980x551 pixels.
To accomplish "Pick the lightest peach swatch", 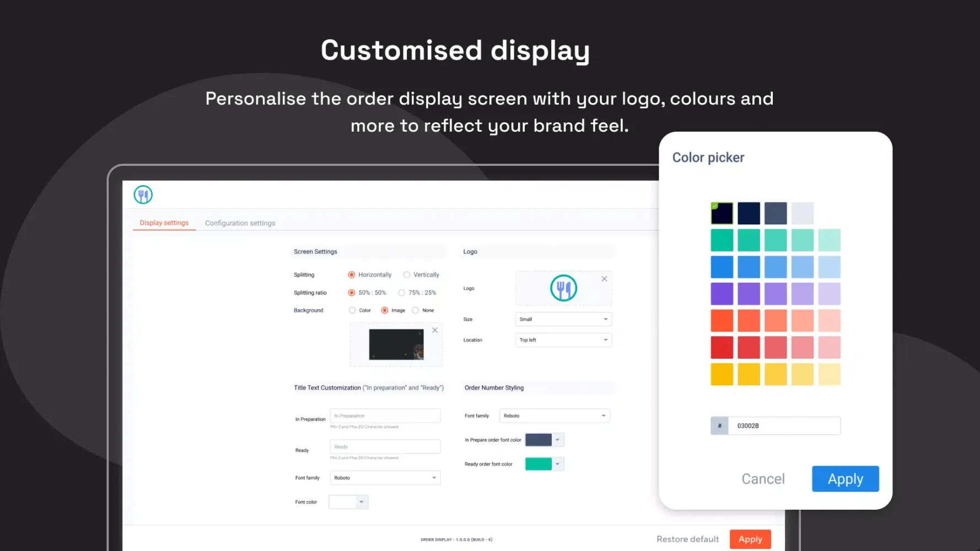I will tap(830, 321).
